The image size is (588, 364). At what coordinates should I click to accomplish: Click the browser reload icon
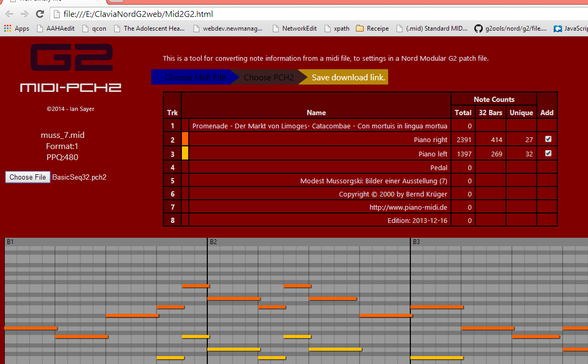(x=40, y=14)
